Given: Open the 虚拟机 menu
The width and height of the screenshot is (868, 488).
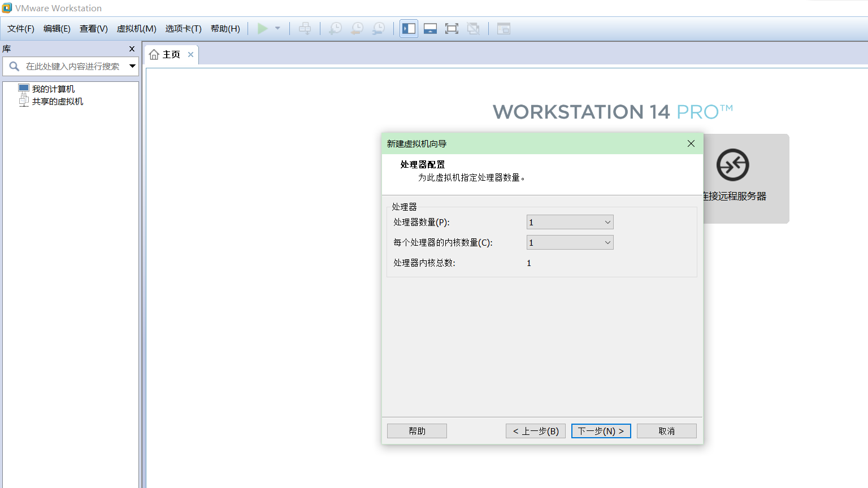Looking at the screenshot, I should pyautogui.click(x=136, y=28).
